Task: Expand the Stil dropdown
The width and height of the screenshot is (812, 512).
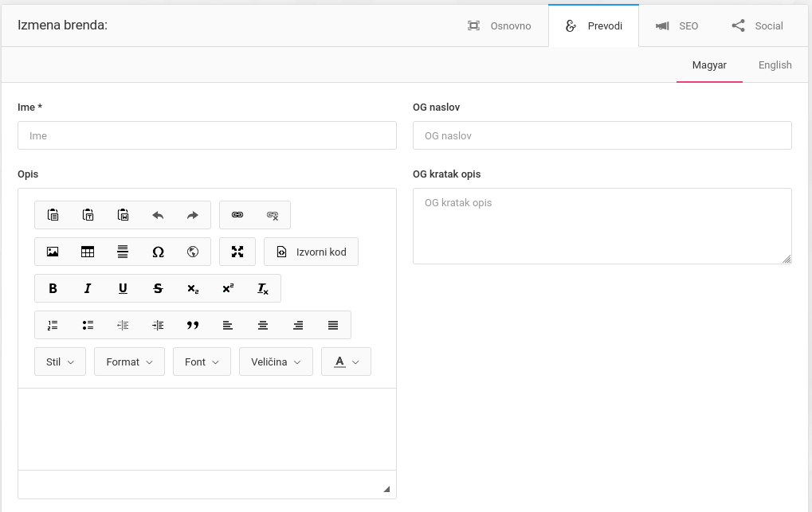Action: click(60, 362)
